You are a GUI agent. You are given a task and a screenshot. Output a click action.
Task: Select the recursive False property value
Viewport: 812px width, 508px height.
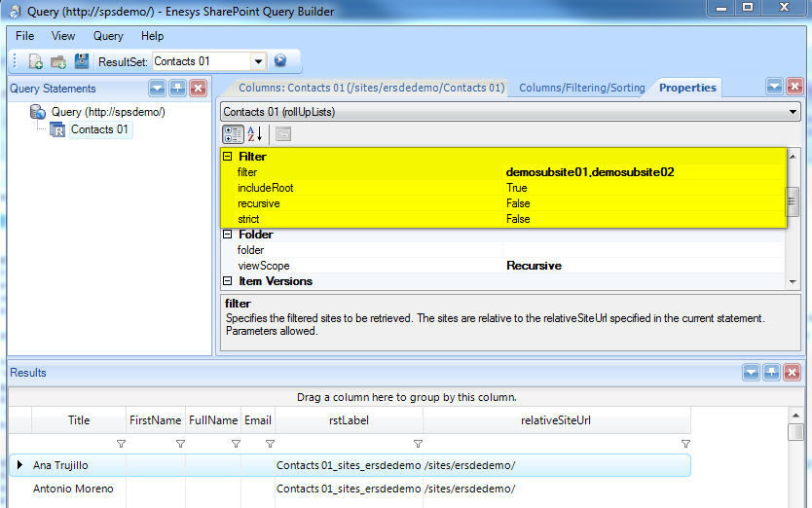[x=643, y=203]
